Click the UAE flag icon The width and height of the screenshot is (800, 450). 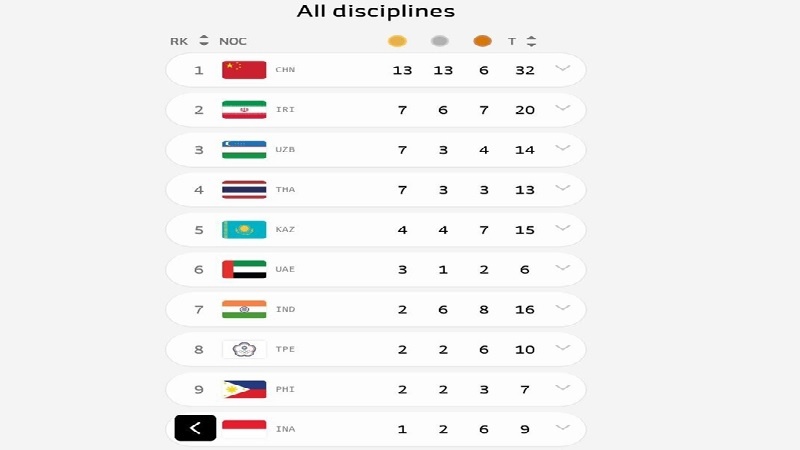tap(244, 269)
